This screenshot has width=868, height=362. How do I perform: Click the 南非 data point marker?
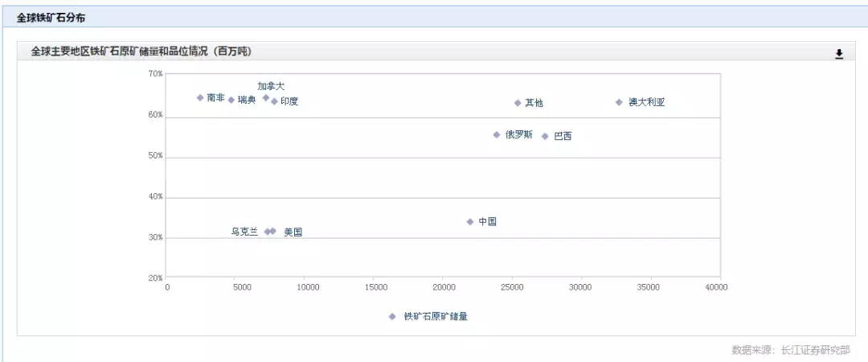coord(200,98)
